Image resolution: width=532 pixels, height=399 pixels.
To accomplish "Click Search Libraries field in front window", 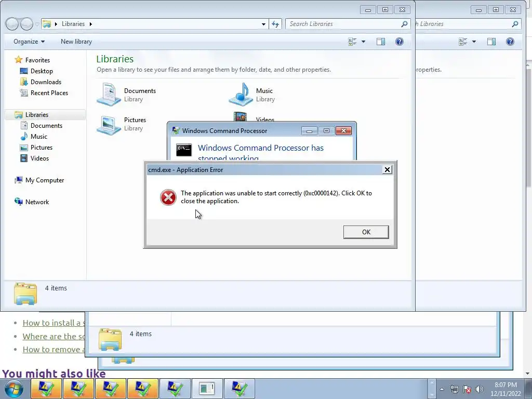I will coord(343,24).
